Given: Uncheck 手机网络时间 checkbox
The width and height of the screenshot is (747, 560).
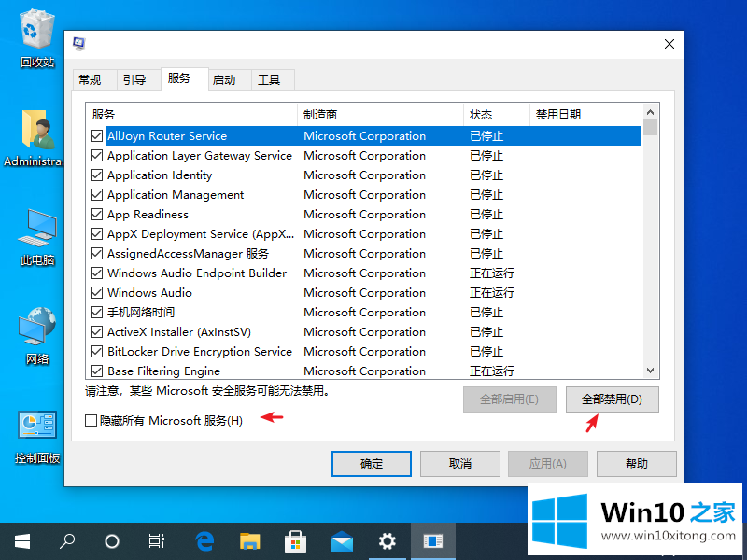Looking at the screenshot, I should click(x=97, y=313).
